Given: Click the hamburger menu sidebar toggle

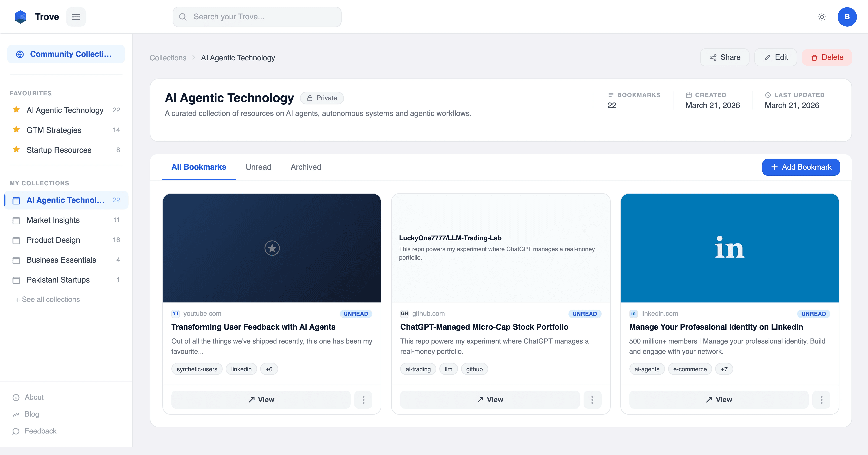Looking at the screenshot, I should (76, 17).
